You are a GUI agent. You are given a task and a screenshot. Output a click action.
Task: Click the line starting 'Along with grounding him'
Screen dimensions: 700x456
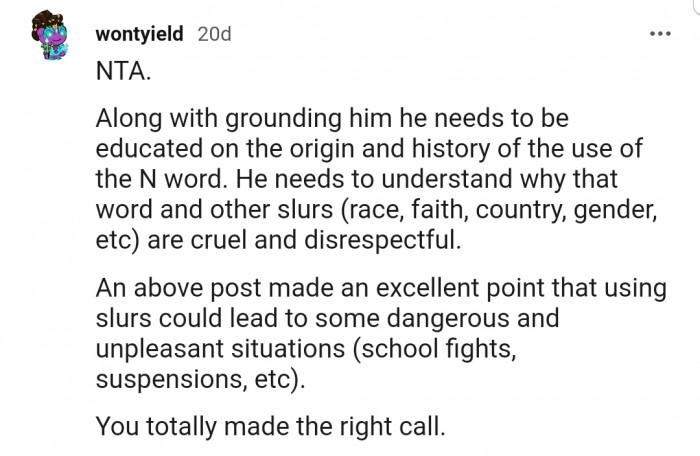click(332, 118)
